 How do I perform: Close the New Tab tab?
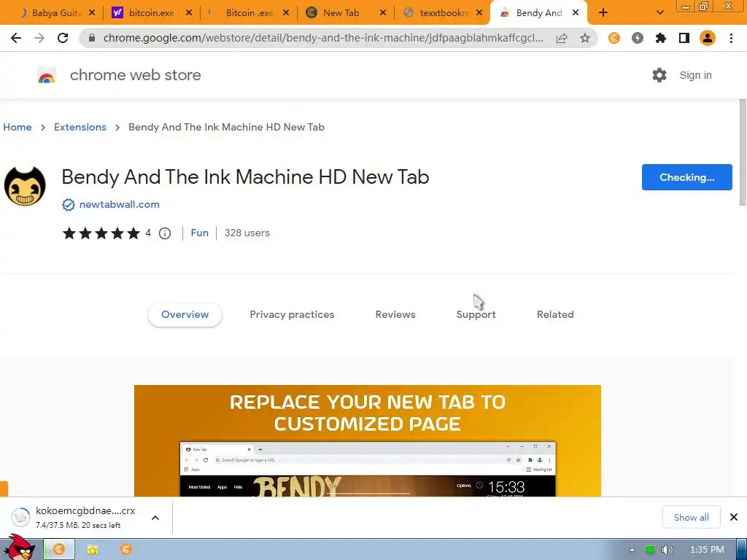382,13
